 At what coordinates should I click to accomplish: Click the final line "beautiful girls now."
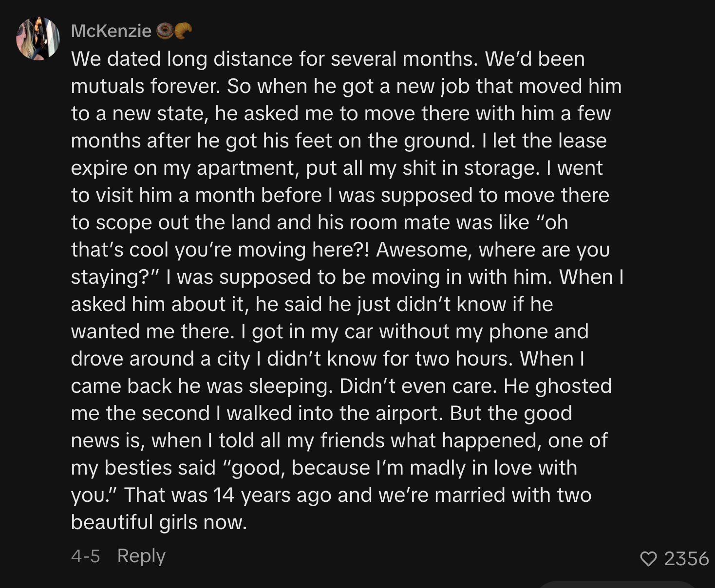pyautogui.click(x=159, y=522)
